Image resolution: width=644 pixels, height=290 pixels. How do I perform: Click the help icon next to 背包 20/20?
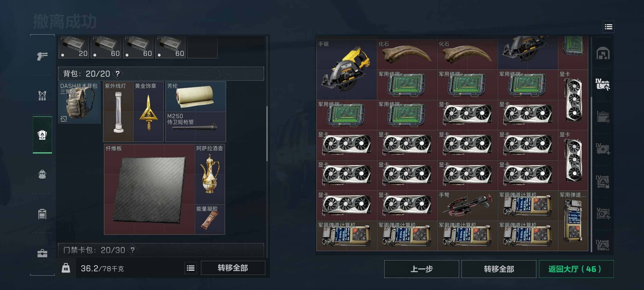(118, 74)
